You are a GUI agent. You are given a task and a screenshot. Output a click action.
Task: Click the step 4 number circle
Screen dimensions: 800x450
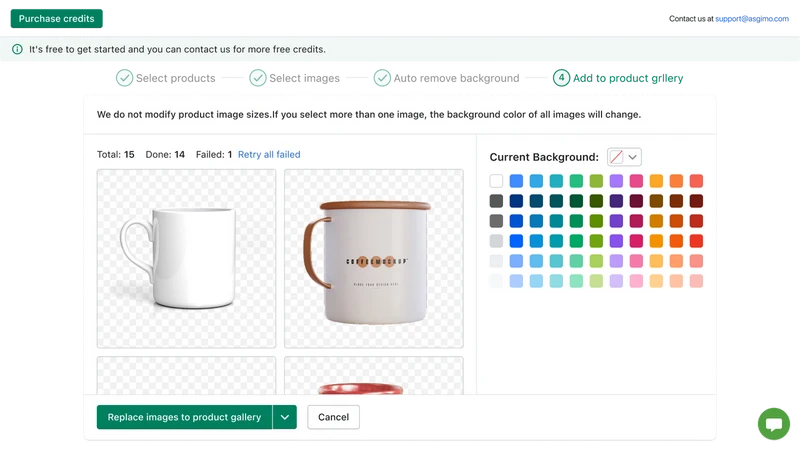(x=561, y=78)
